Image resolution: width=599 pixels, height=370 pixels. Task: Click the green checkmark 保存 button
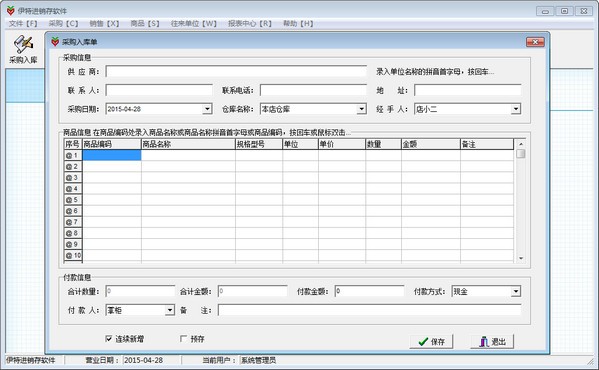(431, 341)
